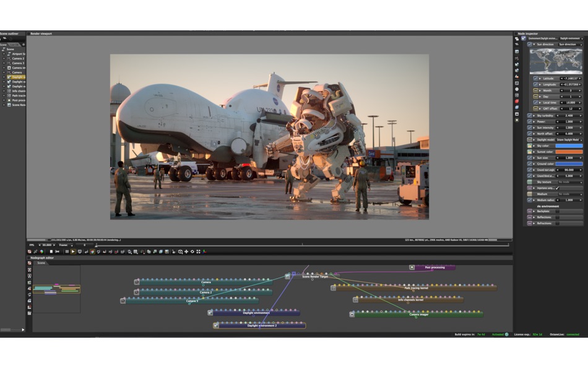Click the four-squares icon in the render toolbar
588x368 pixels.
pos(199,252)
